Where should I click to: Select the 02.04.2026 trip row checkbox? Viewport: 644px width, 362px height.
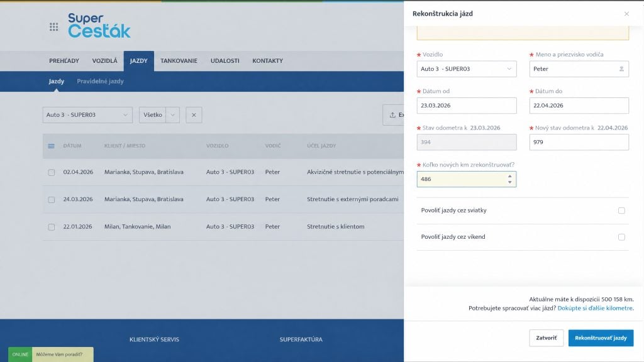[52, 172]
